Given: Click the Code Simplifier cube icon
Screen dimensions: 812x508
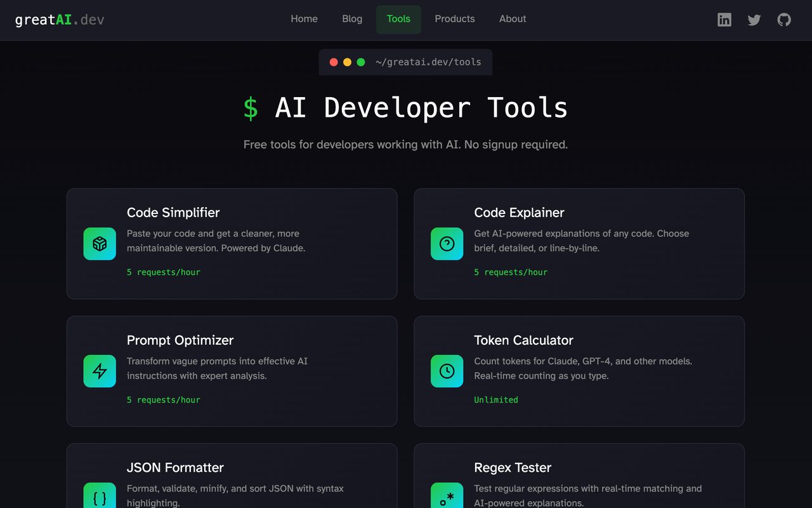Looking at the screenshot, I should [x=100, y=244].
